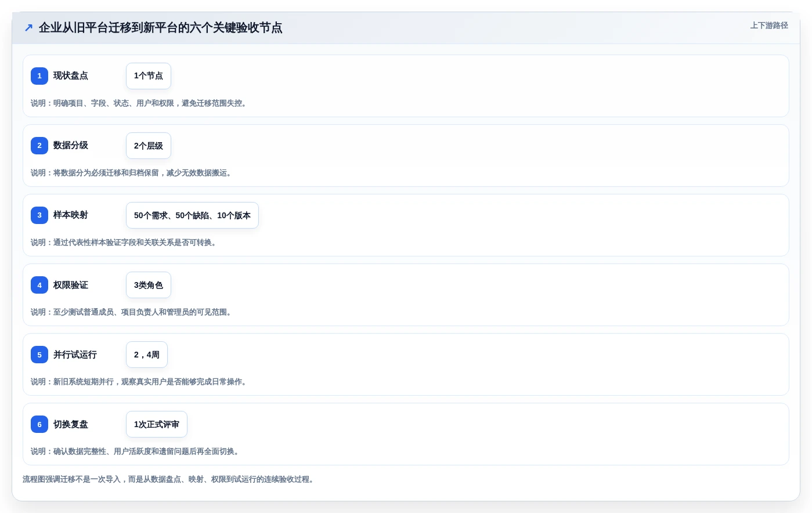Click the 3类角色 chip
Screen dimensions: 812x513
[x=149, y=285]
